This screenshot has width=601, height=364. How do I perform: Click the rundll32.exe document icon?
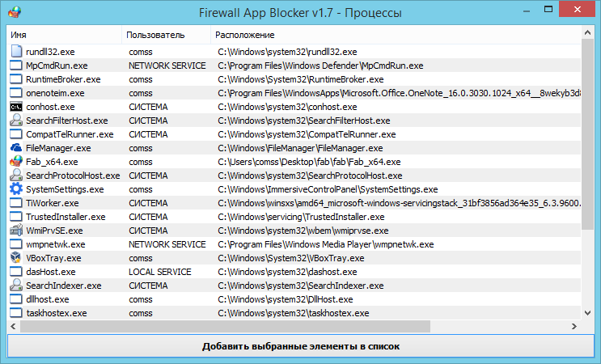[16, 52]
